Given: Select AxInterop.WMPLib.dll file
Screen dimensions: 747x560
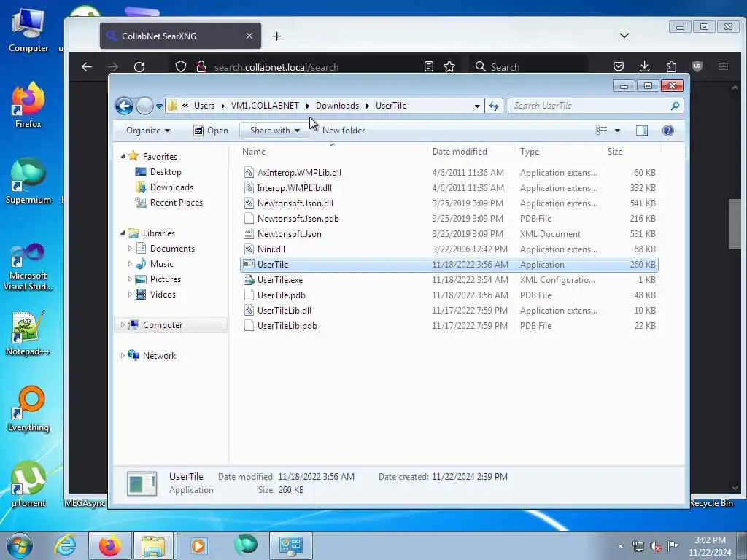Looking at the screenshot, I should click(449, 173).
